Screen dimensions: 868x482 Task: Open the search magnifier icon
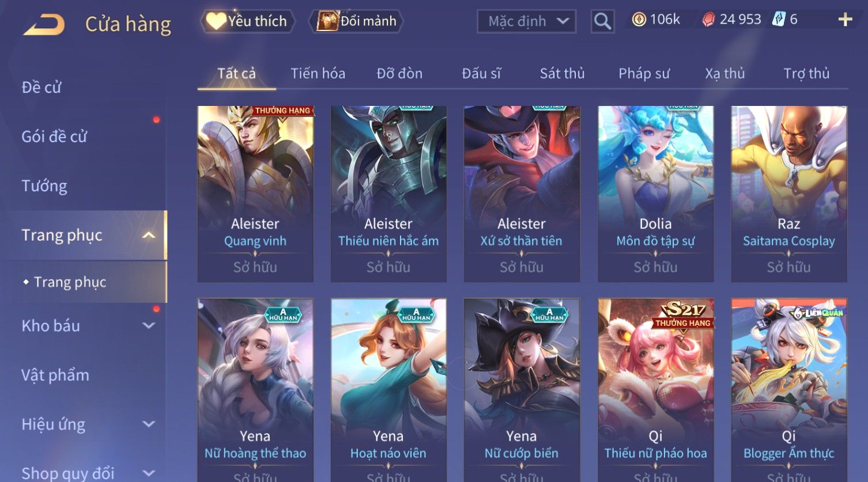coord(602,21)
